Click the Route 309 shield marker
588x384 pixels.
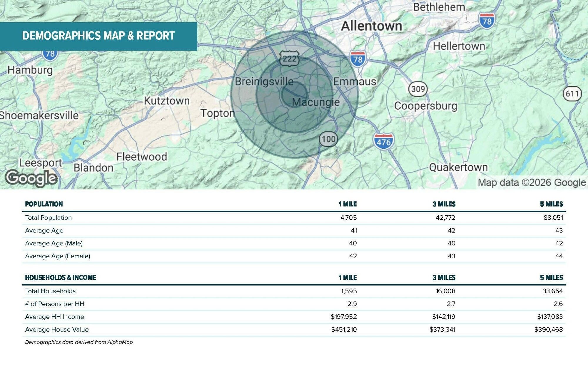tap(418, 89)
